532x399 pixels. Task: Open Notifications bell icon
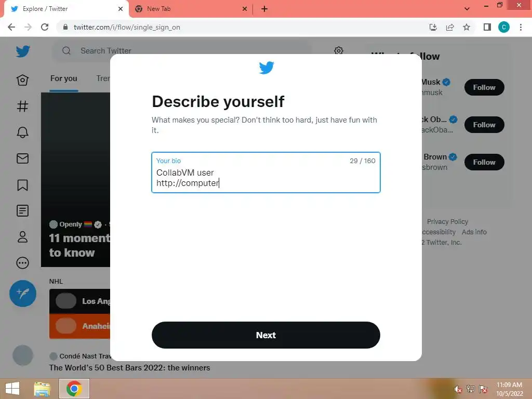coord(22,132)
